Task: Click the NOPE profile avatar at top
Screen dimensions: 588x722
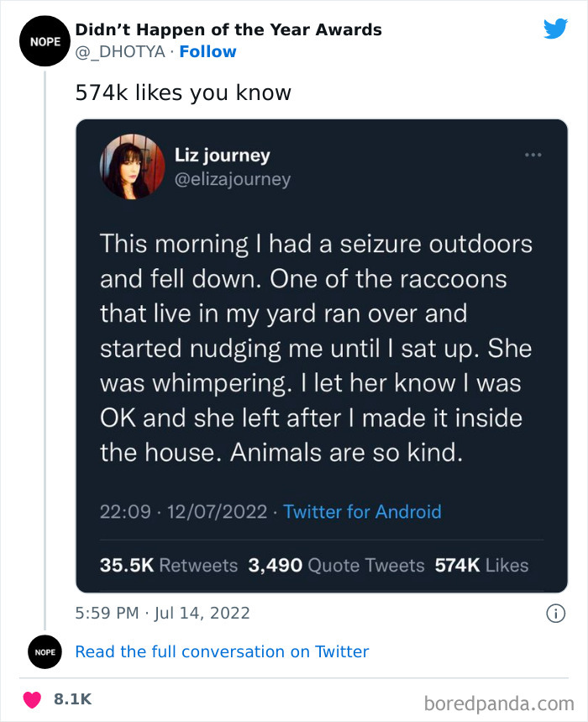Action: tap(45, 40)
